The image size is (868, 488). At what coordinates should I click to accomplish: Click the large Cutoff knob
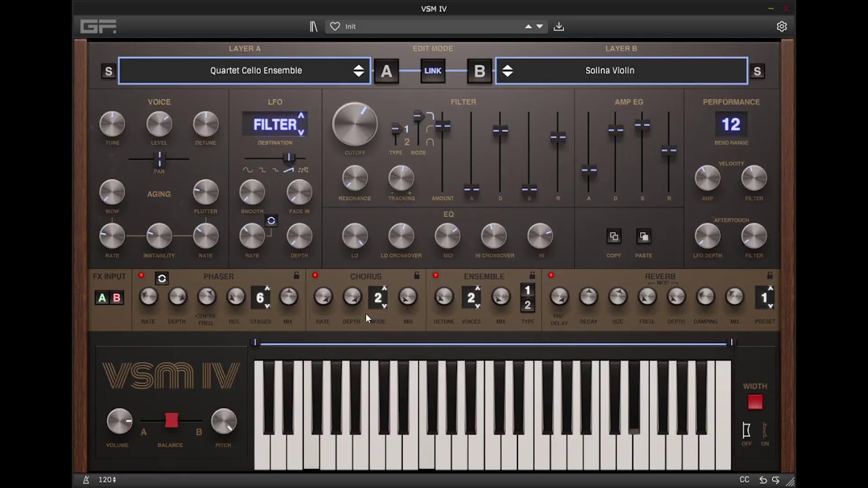point(355,125)
